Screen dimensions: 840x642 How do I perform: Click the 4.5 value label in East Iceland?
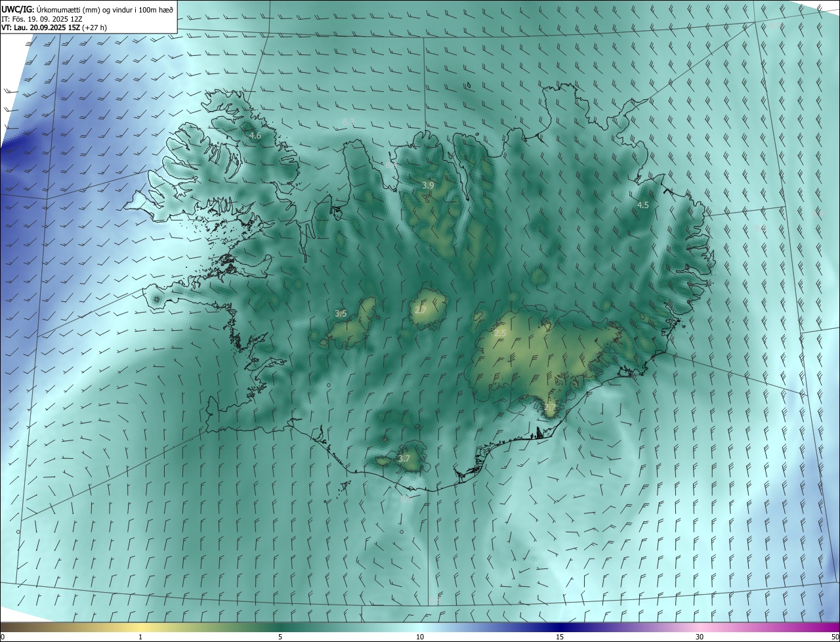click(x=643, y=205)
